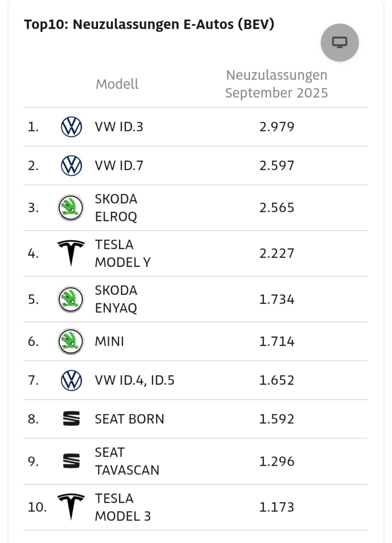The width and height of the screenshot is (392, 543).
Task: Select the Neuzulassungen September 2025 header
Action: (x=277, y=84)
